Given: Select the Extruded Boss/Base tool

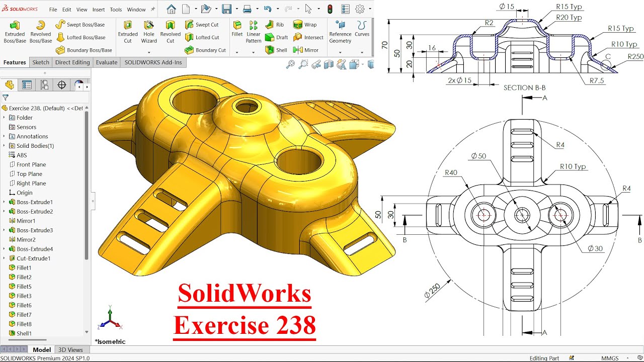Looking at the screenshot, I should (x=15, y=32).
